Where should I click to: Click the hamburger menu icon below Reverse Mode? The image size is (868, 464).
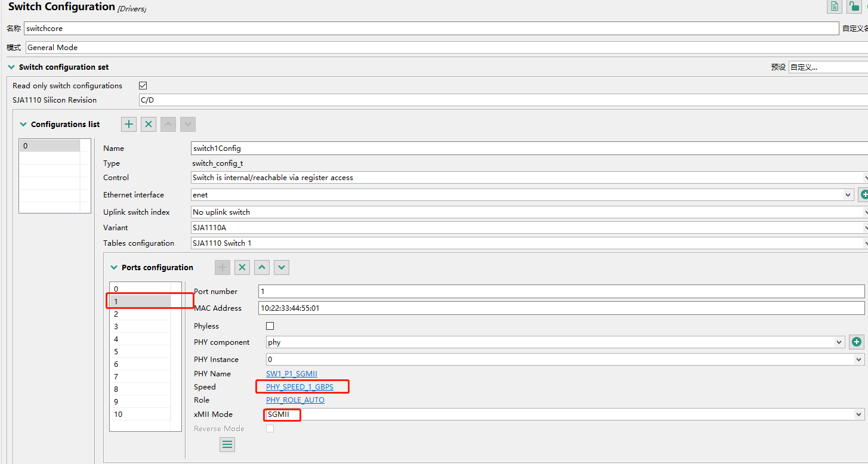point(227,444)
